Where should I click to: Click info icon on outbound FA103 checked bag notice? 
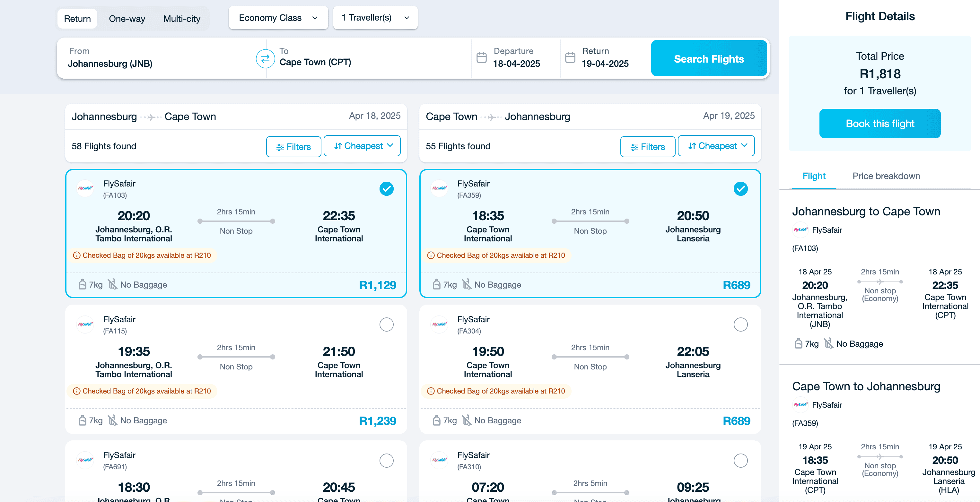(76, 255)
